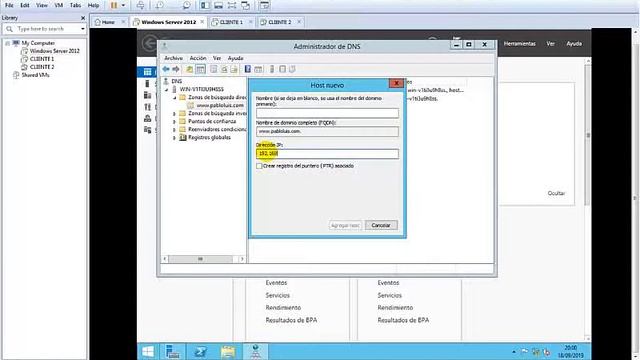The width and height of the screenshot is (640, 360).
Task: Close the Host nuevo dialog
Action: 396,83
